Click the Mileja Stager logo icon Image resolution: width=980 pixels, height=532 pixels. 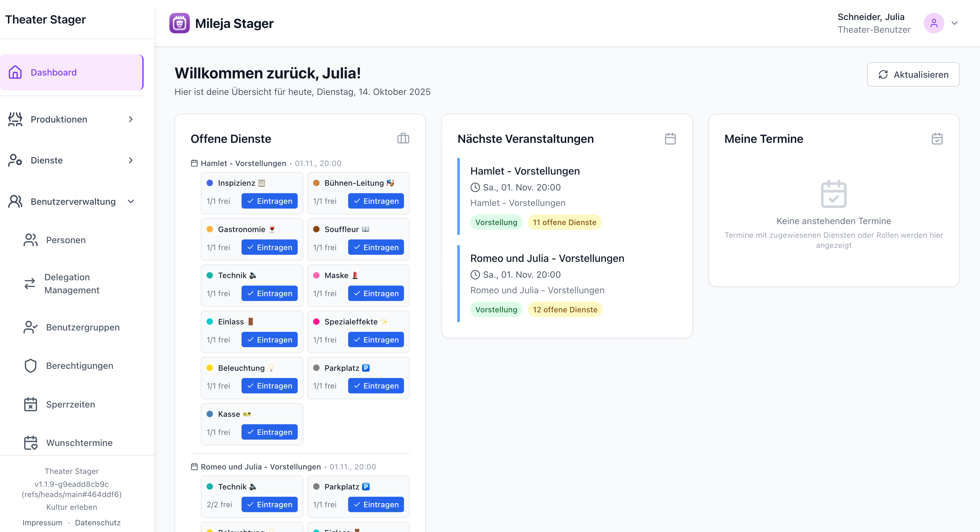click(179, 23)
